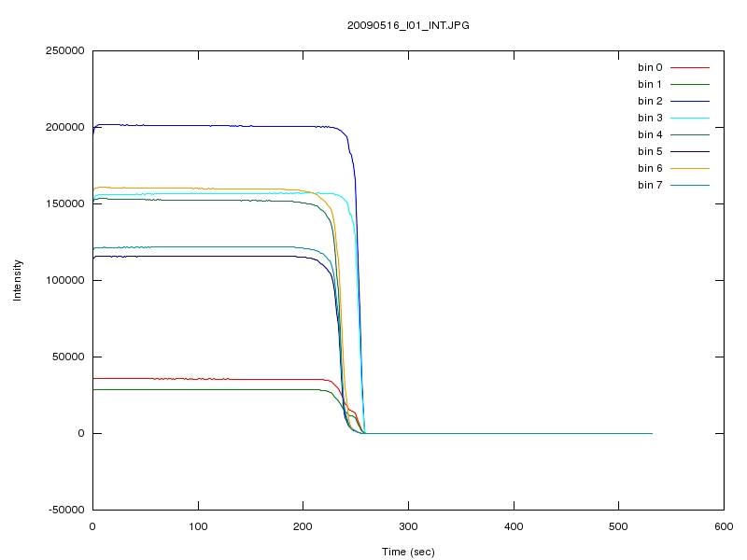Click the bin 5 legend label
The height and width of the screenshot is (560, 747).
[650, 151]
